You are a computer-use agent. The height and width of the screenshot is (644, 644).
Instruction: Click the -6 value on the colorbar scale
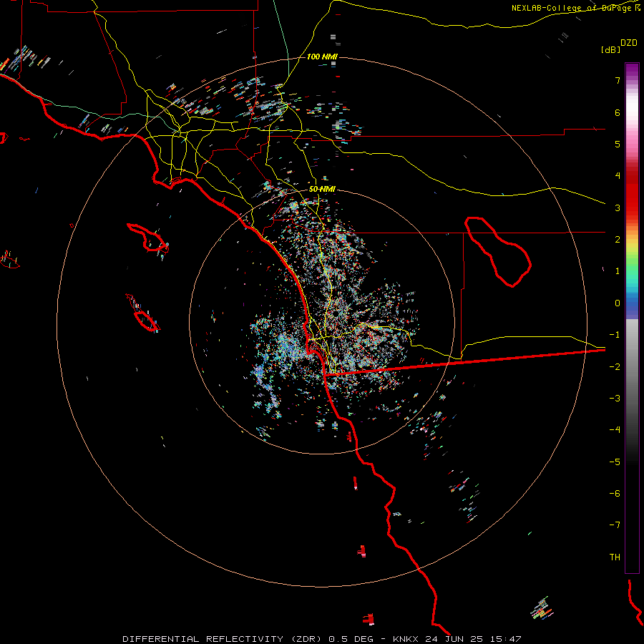point(615,494)
